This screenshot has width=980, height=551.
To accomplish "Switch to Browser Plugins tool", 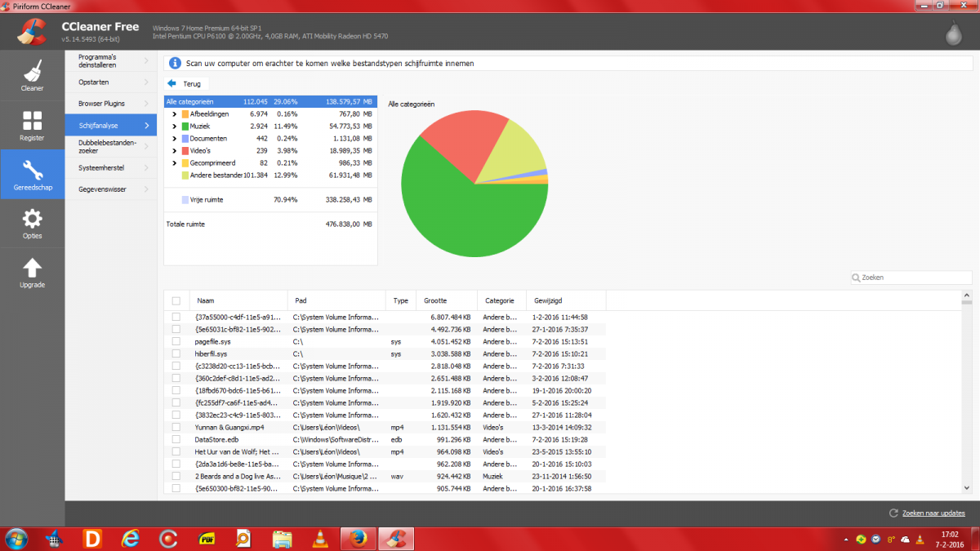I will 110,104.
